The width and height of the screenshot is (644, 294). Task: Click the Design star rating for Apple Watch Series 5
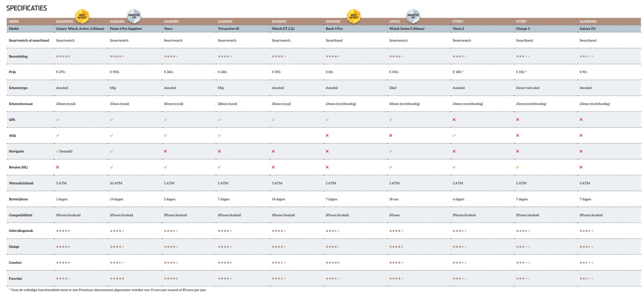pyautogui.click(x=396, y=247)
